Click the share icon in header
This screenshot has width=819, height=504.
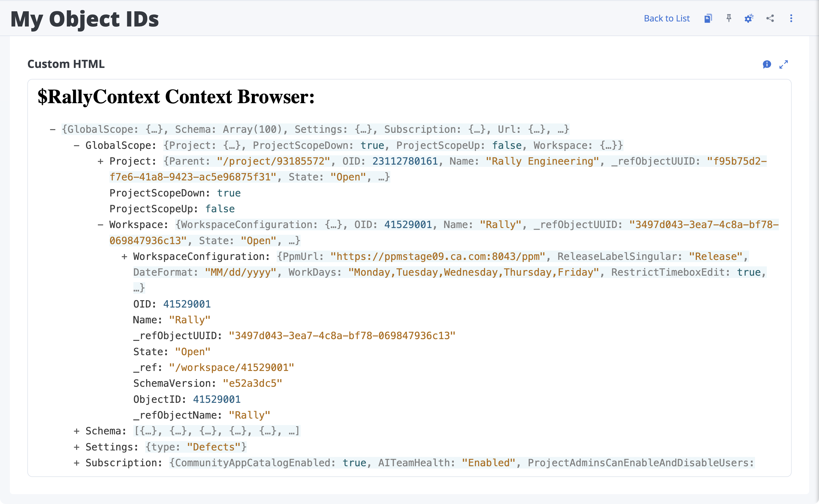[770, 18]
